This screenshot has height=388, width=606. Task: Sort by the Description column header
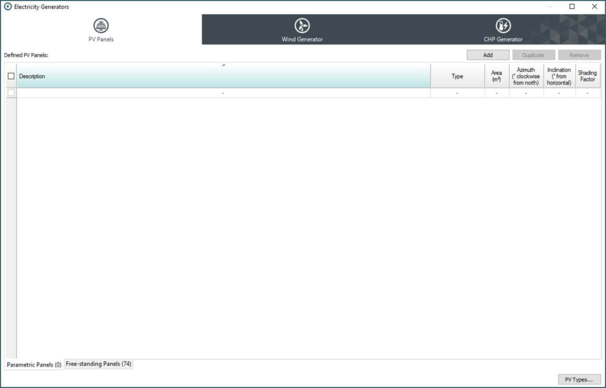click(224, 76)
